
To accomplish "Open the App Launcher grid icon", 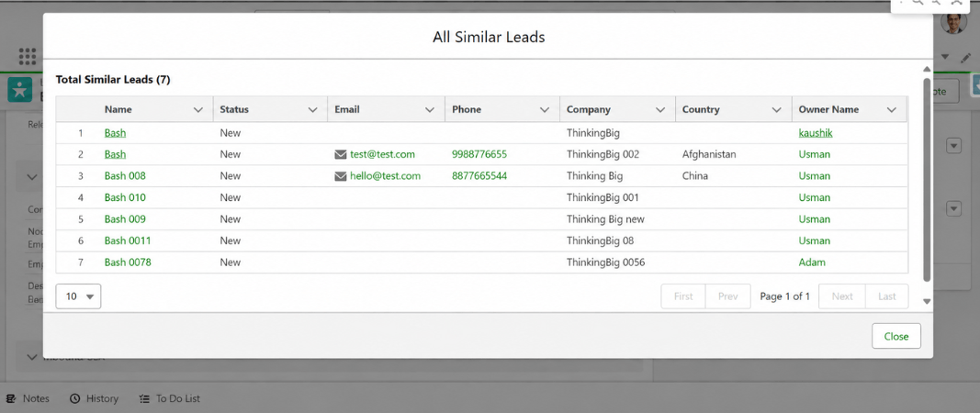I will pyautogui.click(x=28, y=56).
